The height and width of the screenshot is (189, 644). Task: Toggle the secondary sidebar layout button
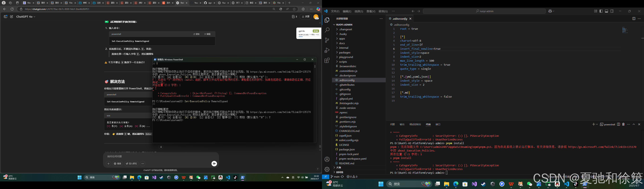point(612,11)
